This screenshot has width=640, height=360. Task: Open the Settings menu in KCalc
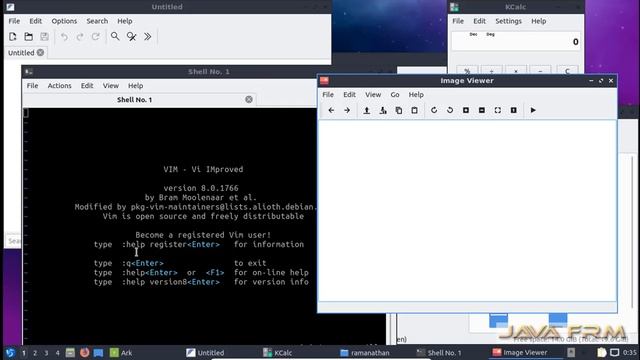[508, 21]
